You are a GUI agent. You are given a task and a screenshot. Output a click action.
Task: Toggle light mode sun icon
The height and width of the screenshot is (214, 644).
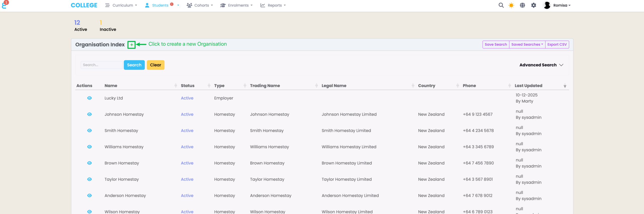[x=511, y=5]
